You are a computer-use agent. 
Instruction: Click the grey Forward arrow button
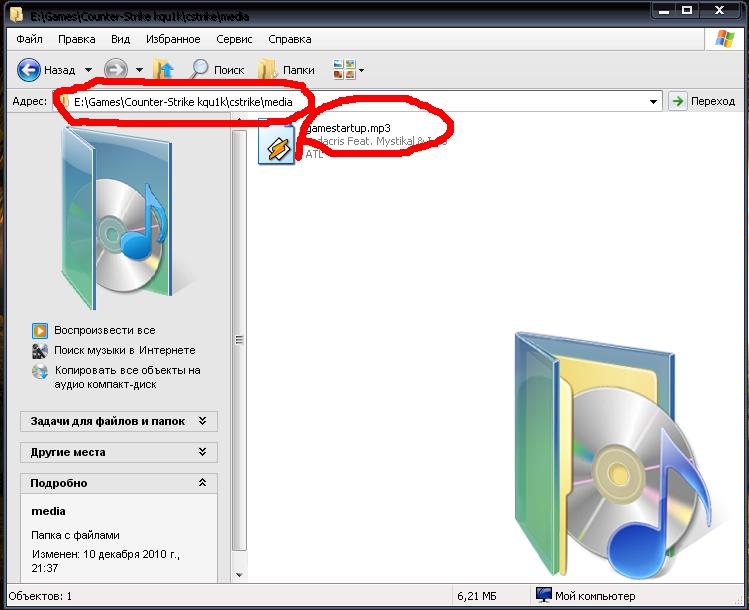pos(116,70)
